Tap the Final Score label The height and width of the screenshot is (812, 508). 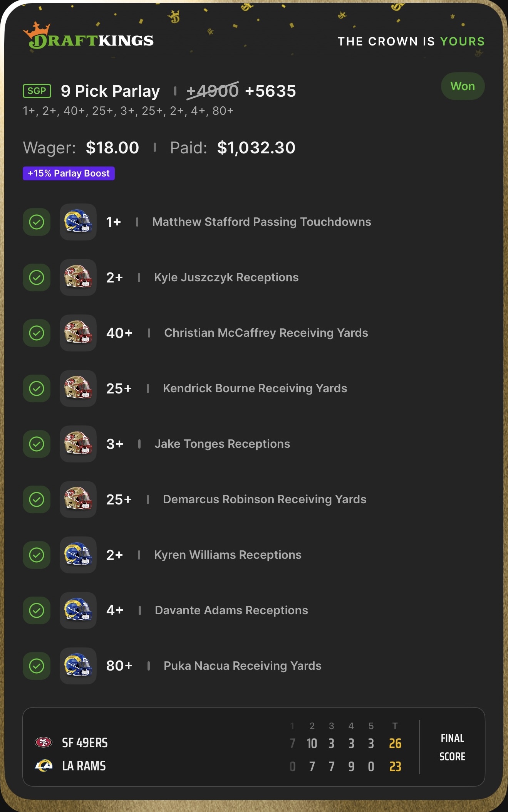(x=452, y=747)
